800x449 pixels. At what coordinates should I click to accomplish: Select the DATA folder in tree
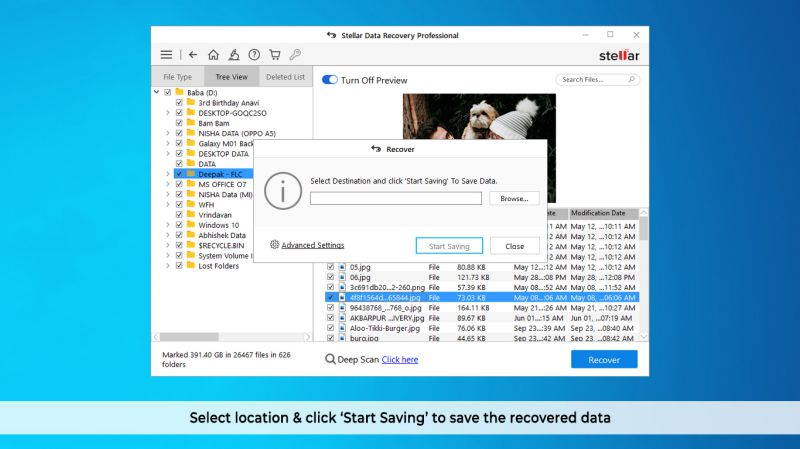(207, 164)
